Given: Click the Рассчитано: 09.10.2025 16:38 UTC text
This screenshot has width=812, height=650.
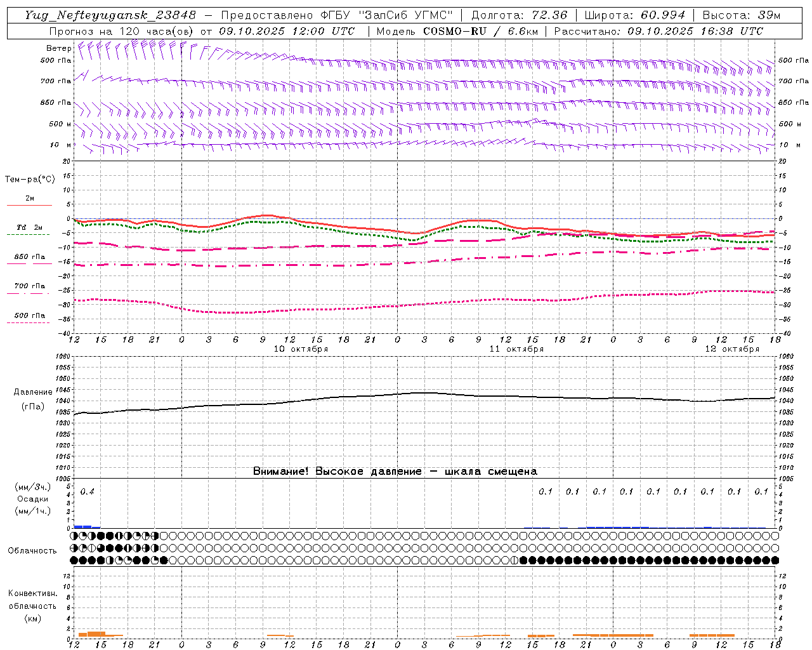Looking at the screenshot, I should point(658,31).
